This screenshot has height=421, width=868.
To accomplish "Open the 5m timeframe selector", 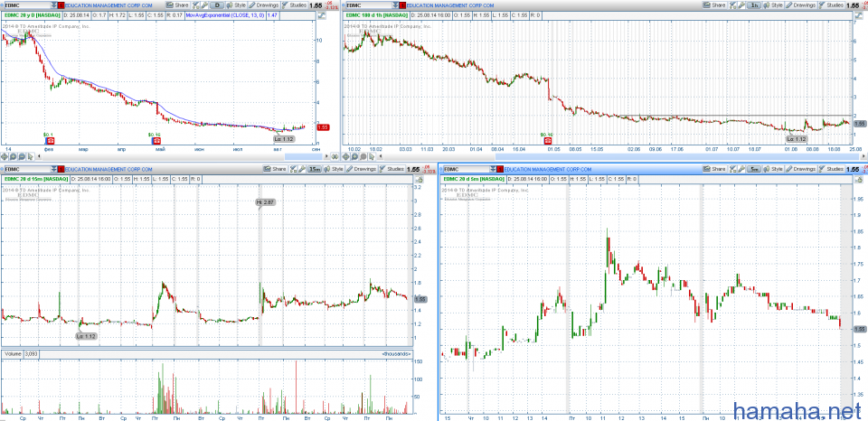I will (x=754, y=169).
